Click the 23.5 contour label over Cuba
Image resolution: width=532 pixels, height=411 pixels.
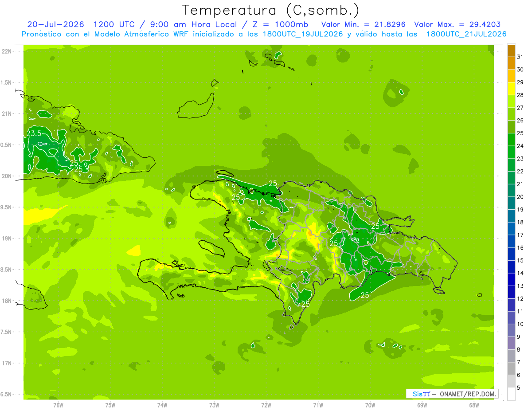[34, 133]
